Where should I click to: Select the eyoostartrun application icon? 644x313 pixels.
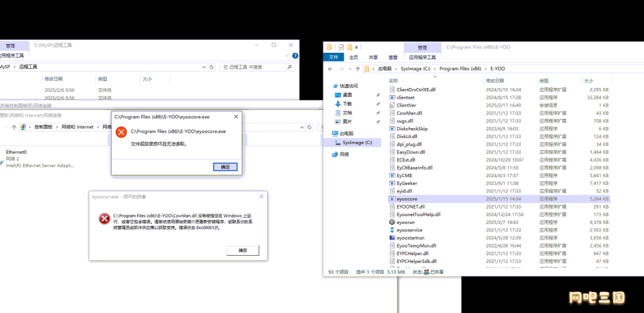392,238
